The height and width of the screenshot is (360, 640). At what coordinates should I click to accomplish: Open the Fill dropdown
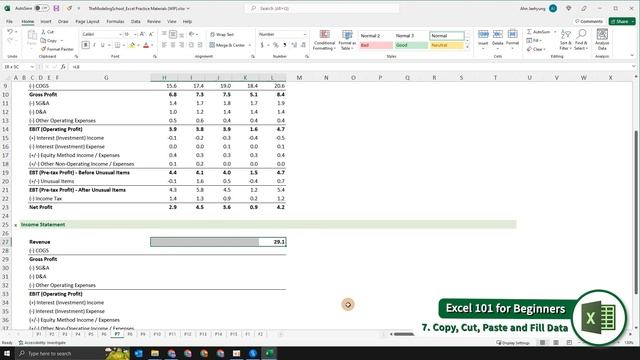[534, 40]
